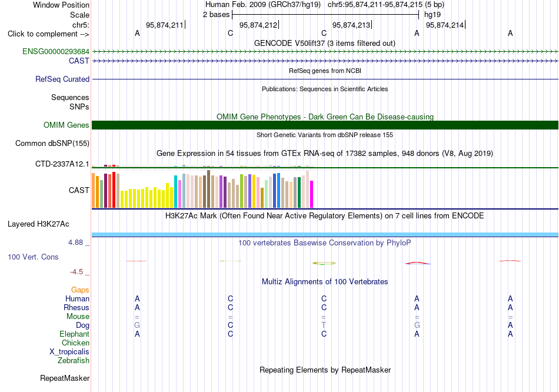Select the Rhesus alignment row label
Viewport: 559px width, 392px height.
[x=76, y=308]
